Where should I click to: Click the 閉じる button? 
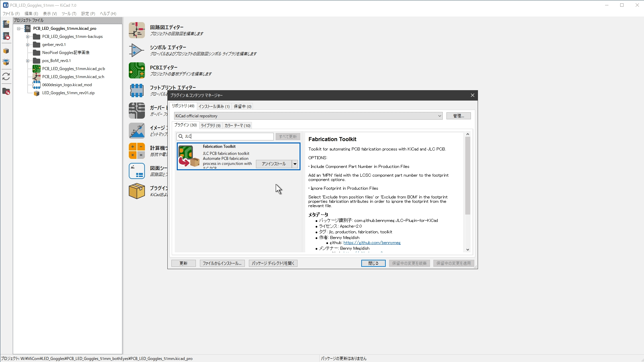click(x=373, y=263)
